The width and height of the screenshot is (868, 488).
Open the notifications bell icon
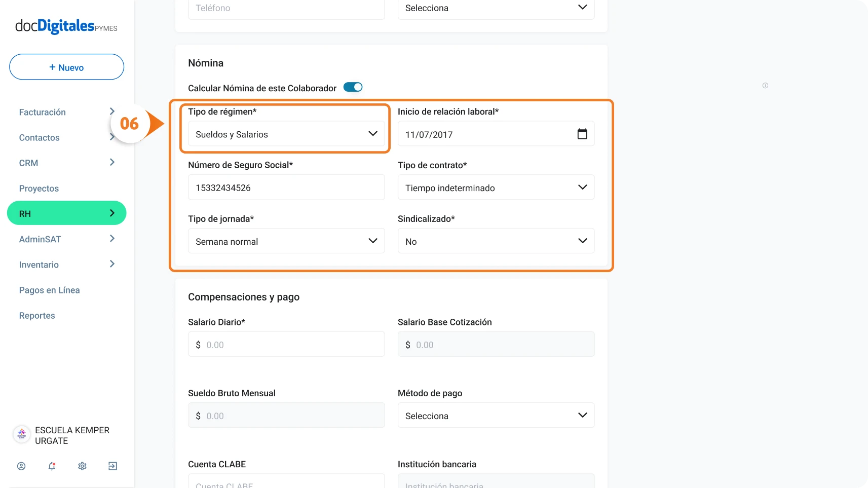[52, 466]
